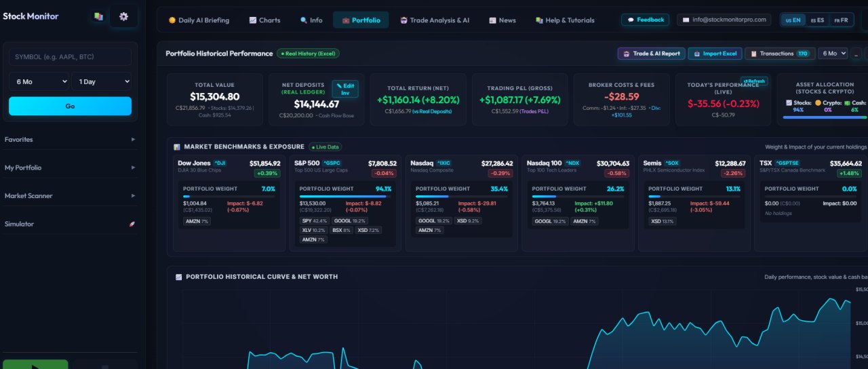
Task: Click the BSX 8% holding chip
Action: (x=341, y=231)
